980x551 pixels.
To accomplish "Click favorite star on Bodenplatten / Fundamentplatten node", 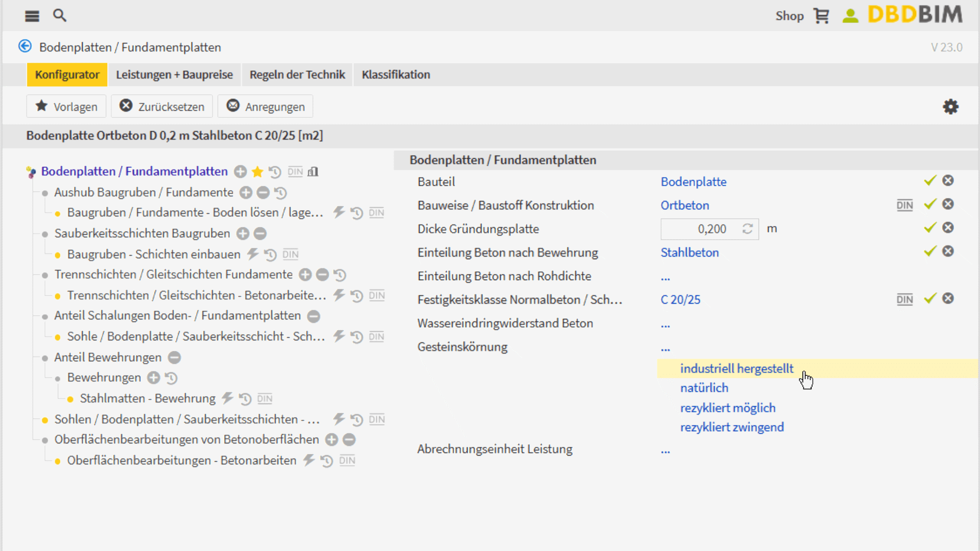I will (258, 172).
